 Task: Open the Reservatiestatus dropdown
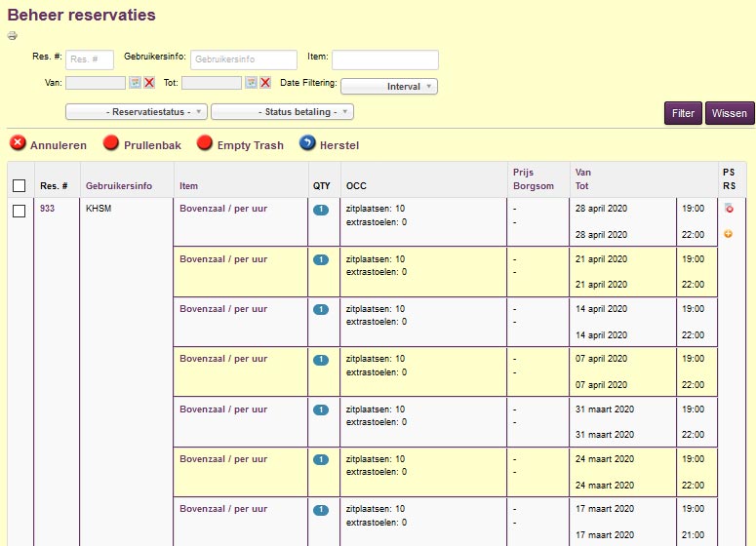(137, 112)
